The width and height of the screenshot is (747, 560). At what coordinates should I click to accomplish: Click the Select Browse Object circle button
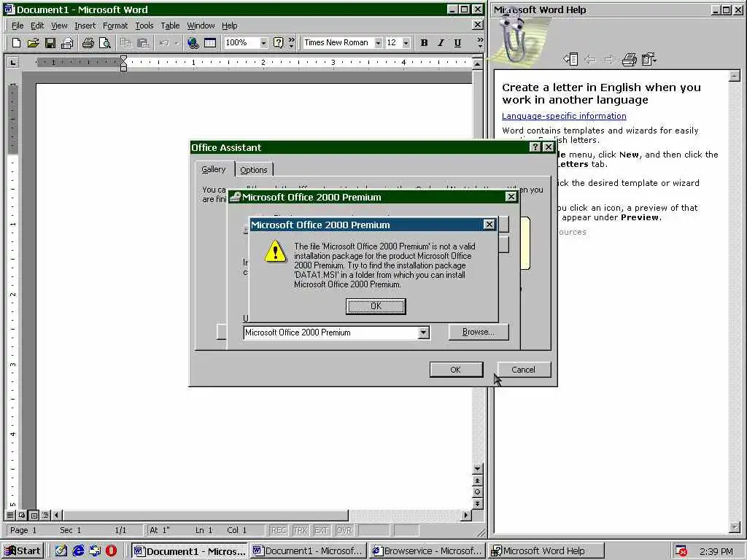[477, 492]
